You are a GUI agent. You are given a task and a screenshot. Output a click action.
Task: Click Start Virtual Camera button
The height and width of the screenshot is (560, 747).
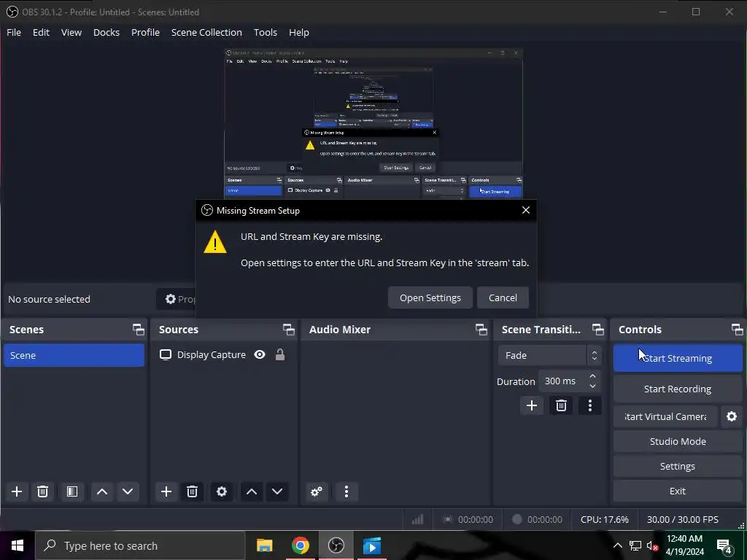tap(665, 416)
